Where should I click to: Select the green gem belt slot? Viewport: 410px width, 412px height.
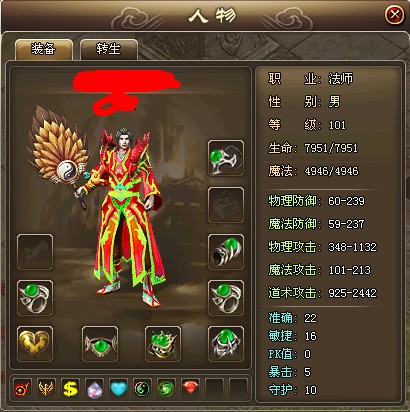tap(100, 344)
